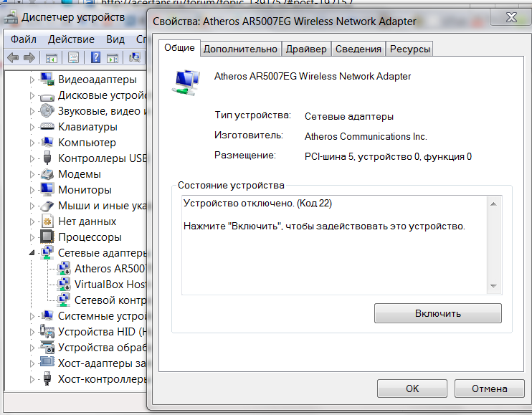The width and height of the screenshot is (532, 415).
Task: Click the Отмена button
Action: [x=489, y=388]
